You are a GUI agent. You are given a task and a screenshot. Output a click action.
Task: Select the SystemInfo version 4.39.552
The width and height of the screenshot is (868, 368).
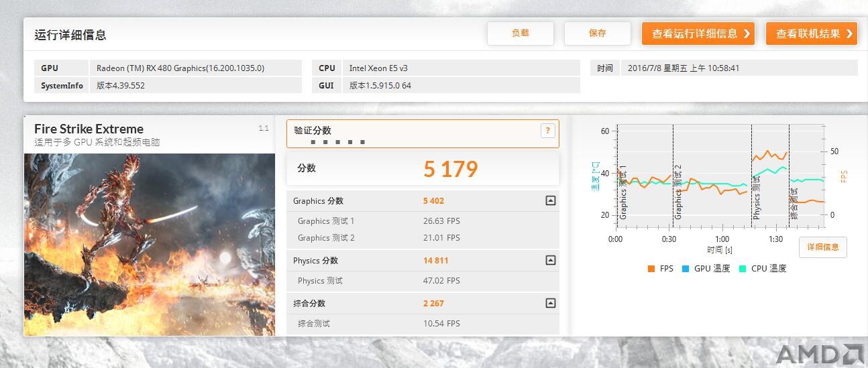point(121,86)
